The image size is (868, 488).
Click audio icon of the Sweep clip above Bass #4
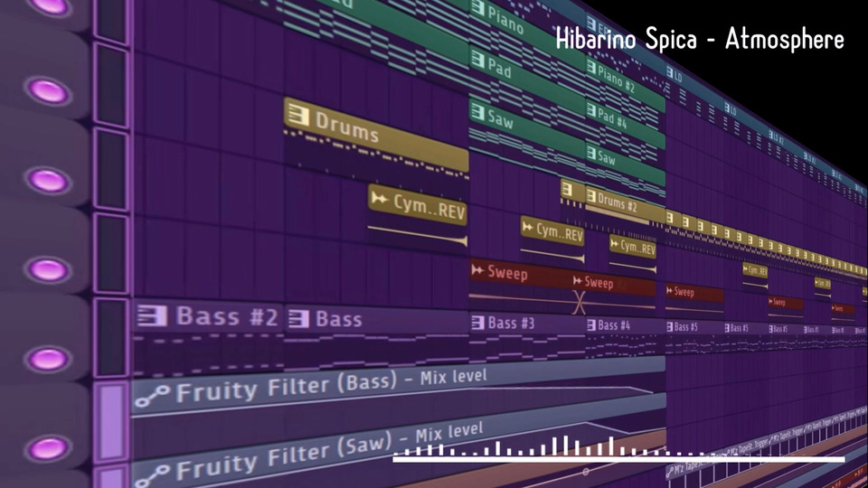(578, 281)
